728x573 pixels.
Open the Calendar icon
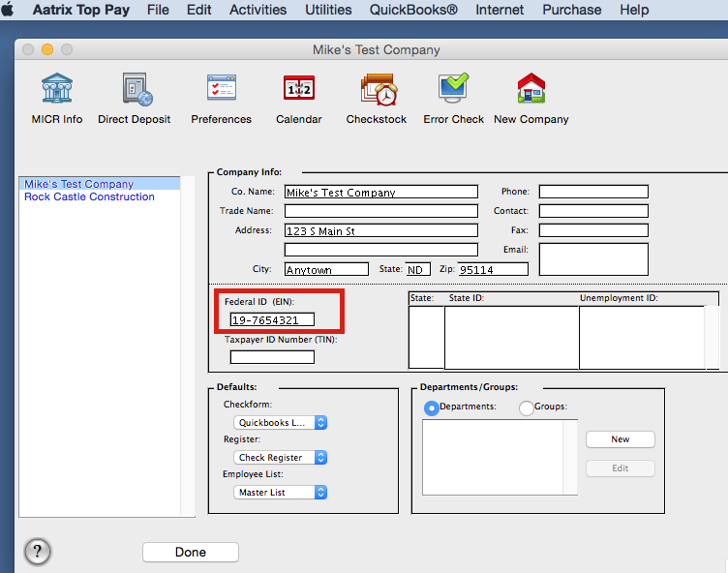299,88
